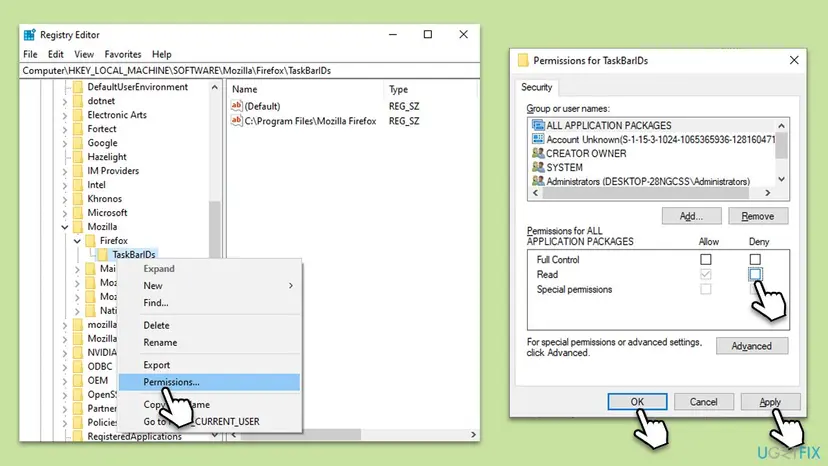This screenshot has width=828, height=466.
Task: Select the Fortect folder icon
Action: (78, 129)
